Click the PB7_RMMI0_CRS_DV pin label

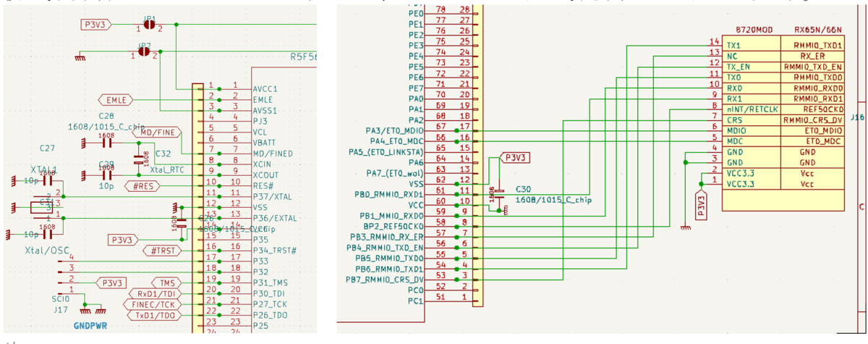pyautogui.click(x=384, y=279)
